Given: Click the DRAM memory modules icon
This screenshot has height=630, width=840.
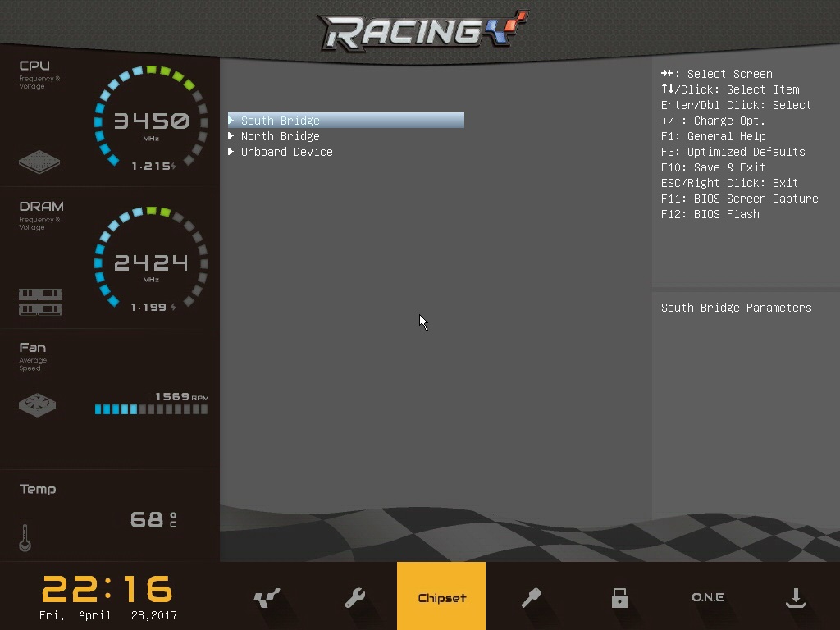Looking at the screenshot, I should click(40, 302).
